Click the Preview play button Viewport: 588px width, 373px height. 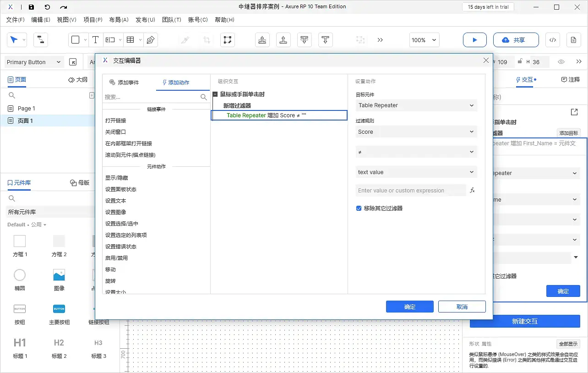point(475,40)
